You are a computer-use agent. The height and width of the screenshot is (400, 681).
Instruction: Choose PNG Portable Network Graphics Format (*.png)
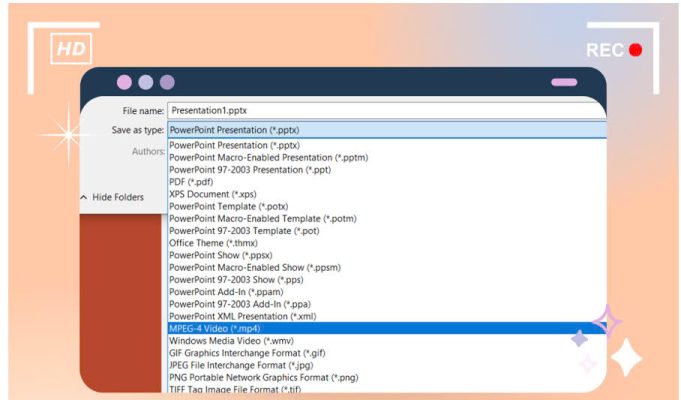(387, 377)
